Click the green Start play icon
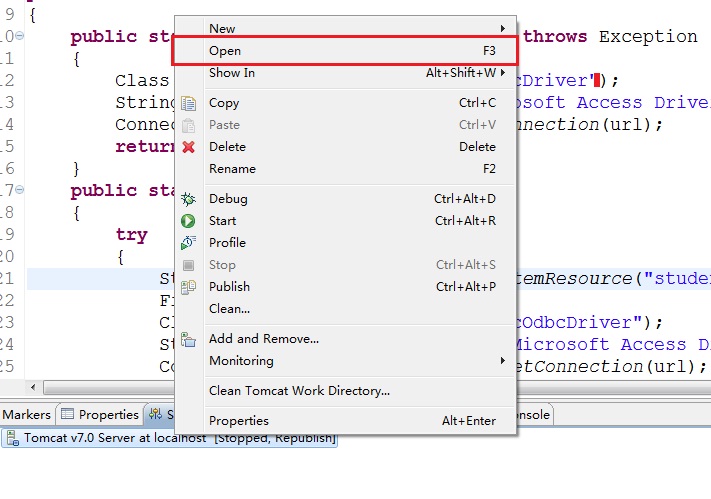This screenshot has height=499, width=711. (188, 221)
